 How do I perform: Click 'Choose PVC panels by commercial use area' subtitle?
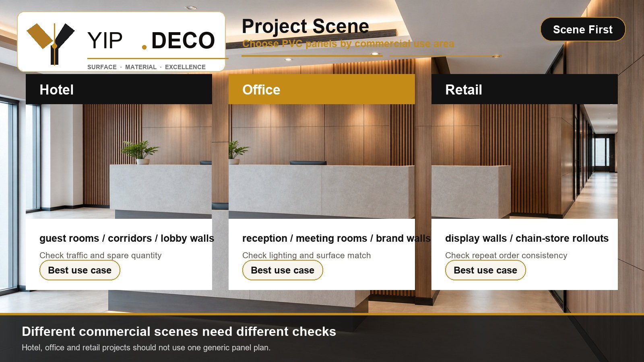click(348, 43)
